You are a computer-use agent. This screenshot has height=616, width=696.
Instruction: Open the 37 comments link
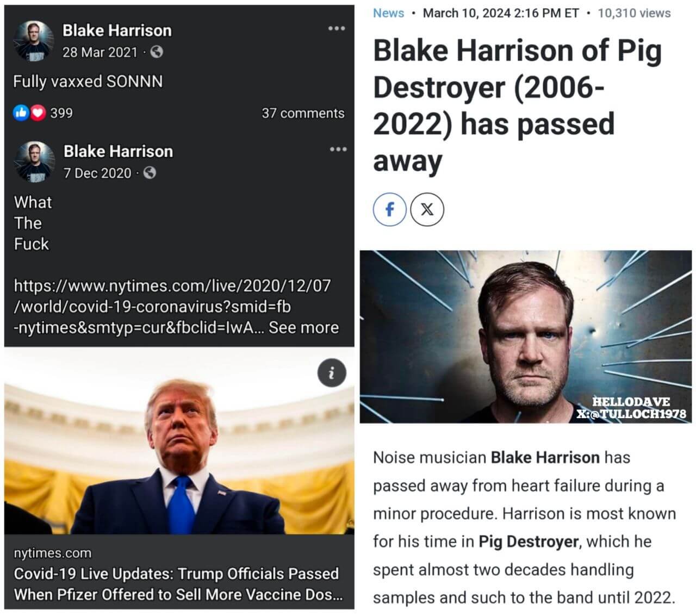pyautogui.click(x=303, y=113)
